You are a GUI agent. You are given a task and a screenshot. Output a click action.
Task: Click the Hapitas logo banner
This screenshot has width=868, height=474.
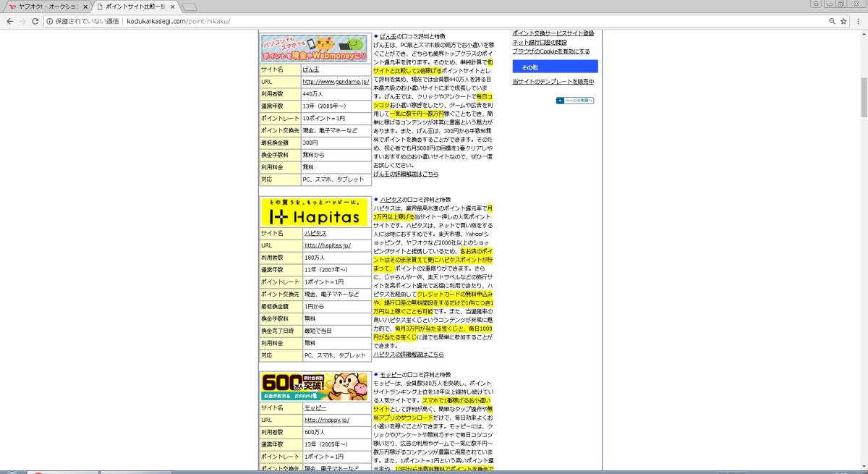[314, 212]
